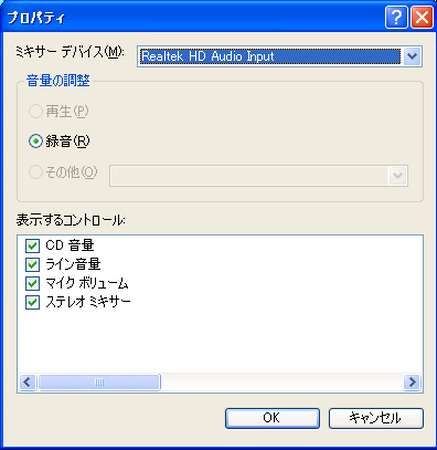437x450 pixels.
Task: Click the OK button
Action: pyautogui.click(x=272, y=418)
